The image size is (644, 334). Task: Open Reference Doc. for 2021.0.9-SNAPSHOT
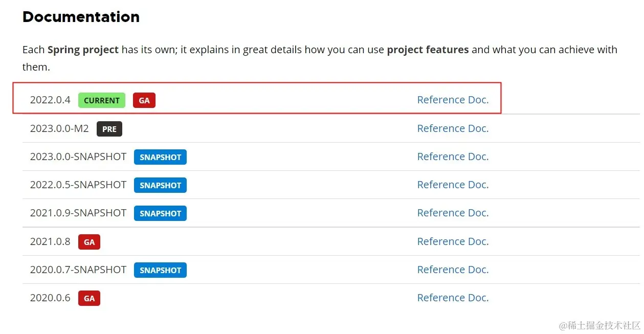coord(453,213)
